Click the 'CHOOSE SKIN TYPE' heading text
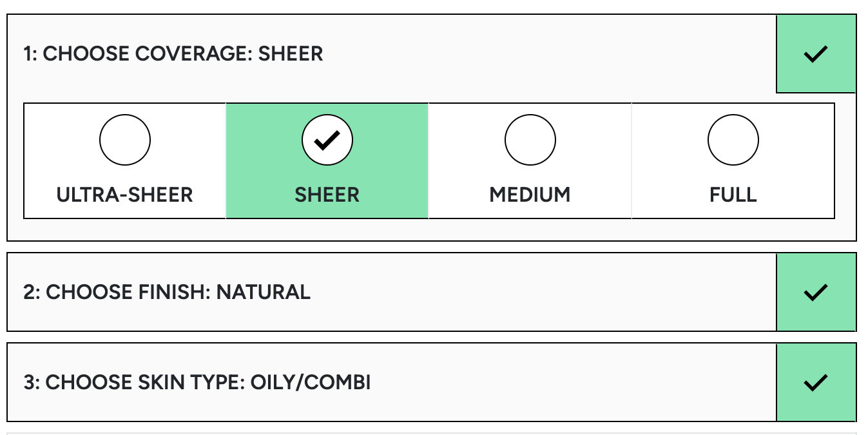The image size is (868, 435). (140, 383)
